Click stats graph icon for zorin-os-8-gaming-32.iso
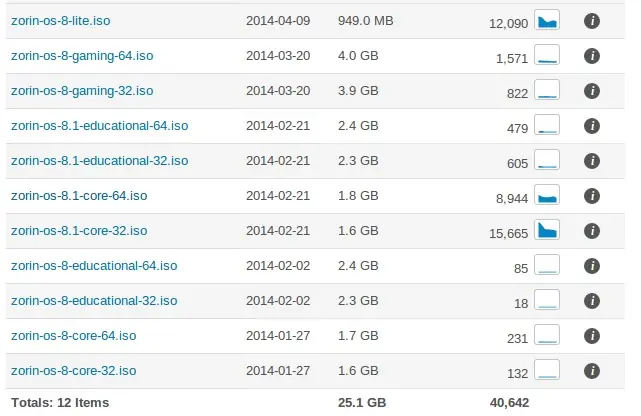 [x=547, y=91]
